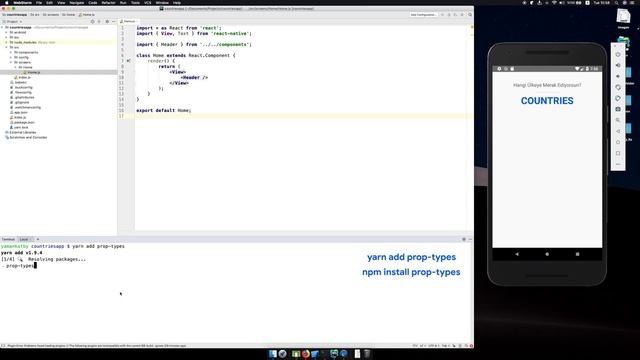Open the Code menu
The height and width of the screenshot is (360, 640).
93,2
